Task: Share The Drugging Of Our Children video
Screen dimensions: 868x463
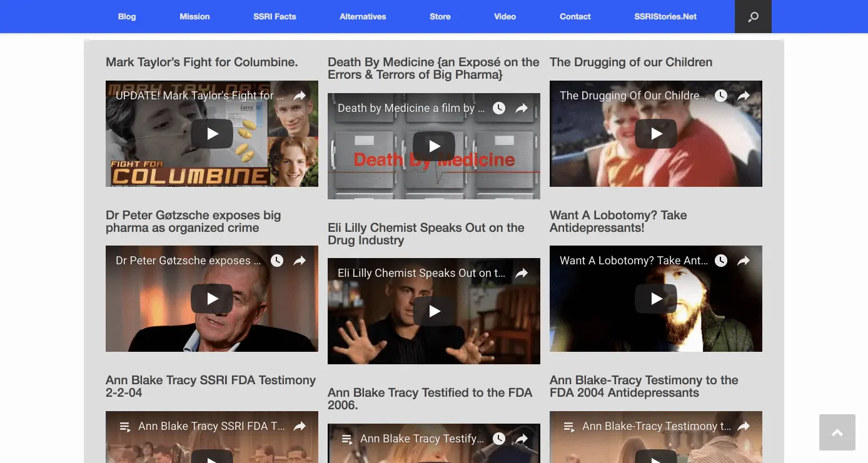Action: [x=744, y=96]
